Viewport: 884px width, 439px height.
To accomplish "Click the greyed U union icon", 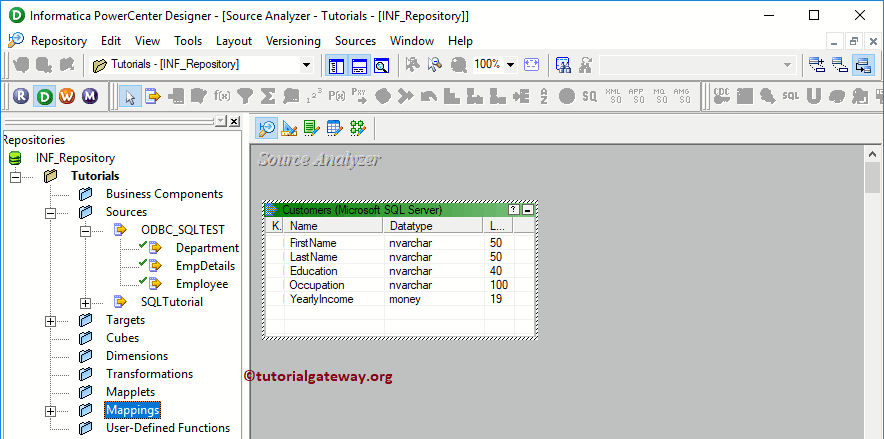I will pyautogui.click(x=813, y=96).
